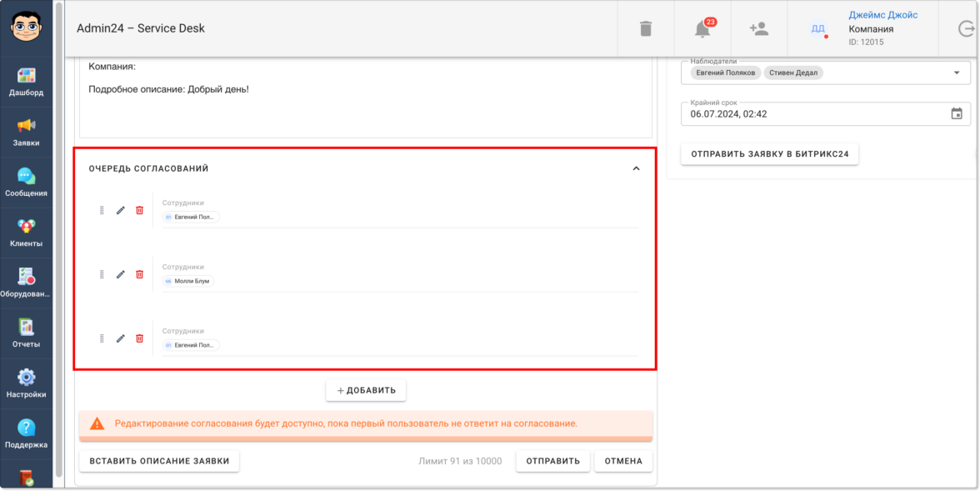Delete the Молли Блум approval row
Image resolution: width=980 pixels, height=491 pixels.
pos(139,274)
